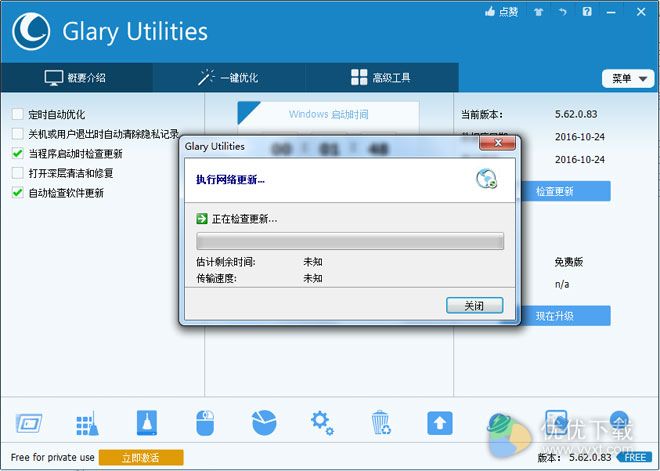This screenshot has height=471, width=660.
Task: Click the 立即激活 button
Action: tap(141, 458)
